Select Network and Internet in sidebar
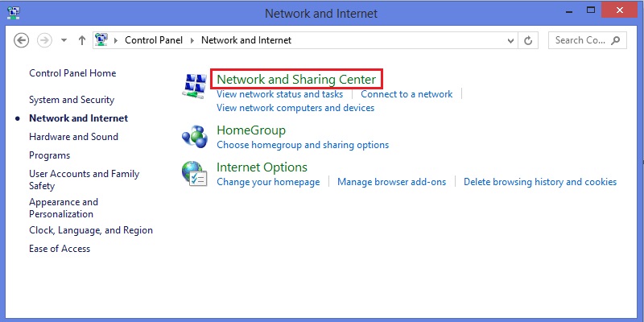The height and width of the screenshot is (322, 644). click(x=78, y=118)
